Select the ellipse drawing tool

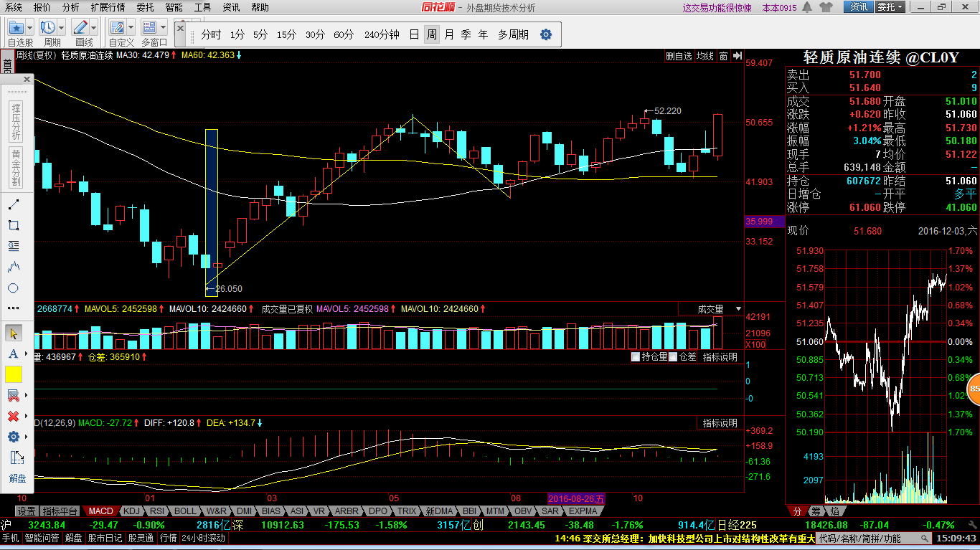point(13,288)
